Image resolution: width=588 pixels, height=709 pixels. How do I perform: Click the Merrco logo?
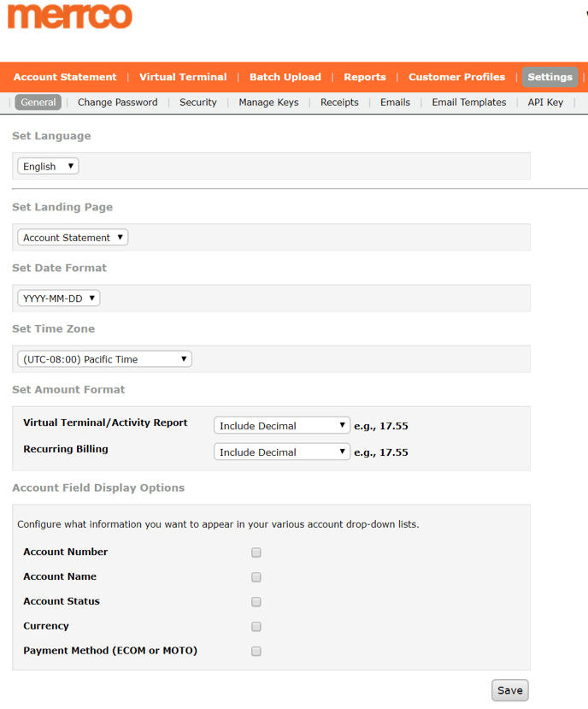pos(70,16)
